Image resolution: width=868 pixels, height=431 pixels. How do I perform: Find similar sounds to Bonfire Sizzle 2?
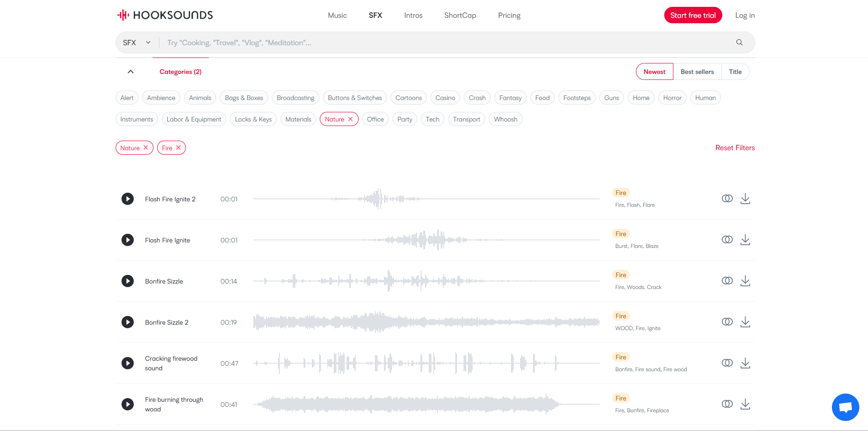(727, 321)
